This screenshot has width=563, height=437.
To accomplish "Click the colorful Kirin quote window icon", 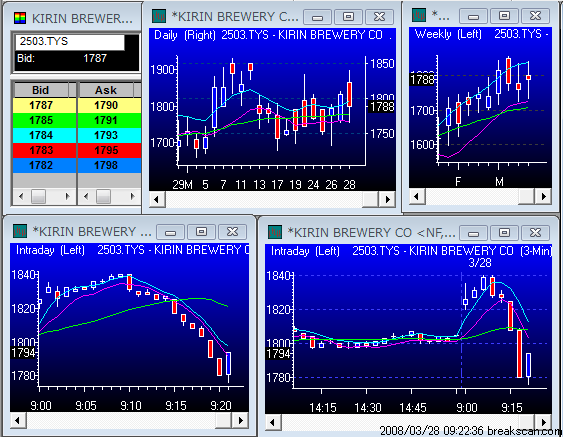I will click(x=20, y=18).
